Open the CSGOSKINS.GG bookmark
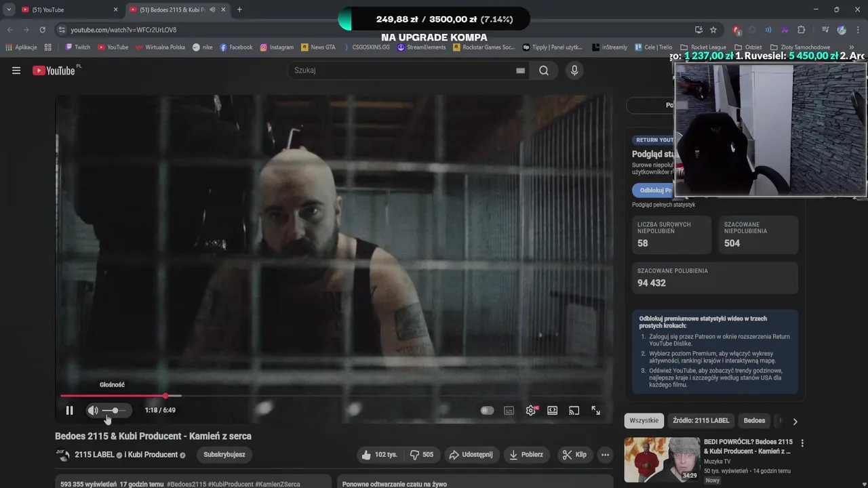 click(366, 47)
